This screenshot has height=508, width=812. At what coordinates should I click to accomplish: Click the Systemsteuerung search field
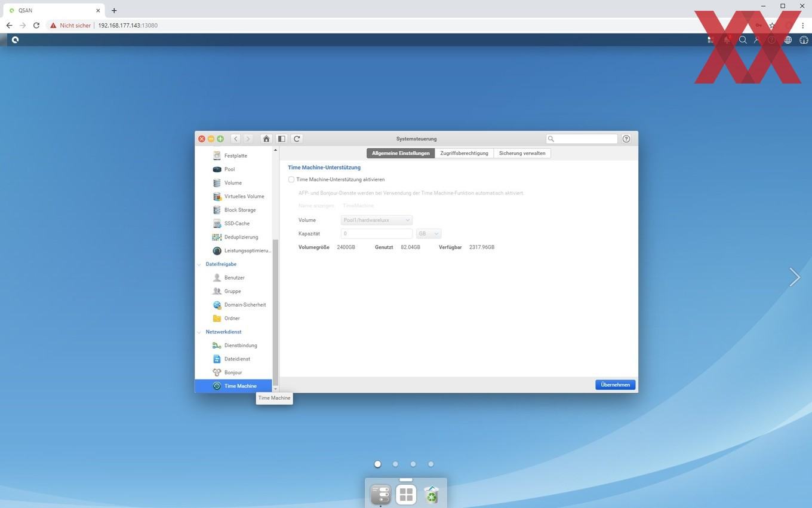coord(582,139)
